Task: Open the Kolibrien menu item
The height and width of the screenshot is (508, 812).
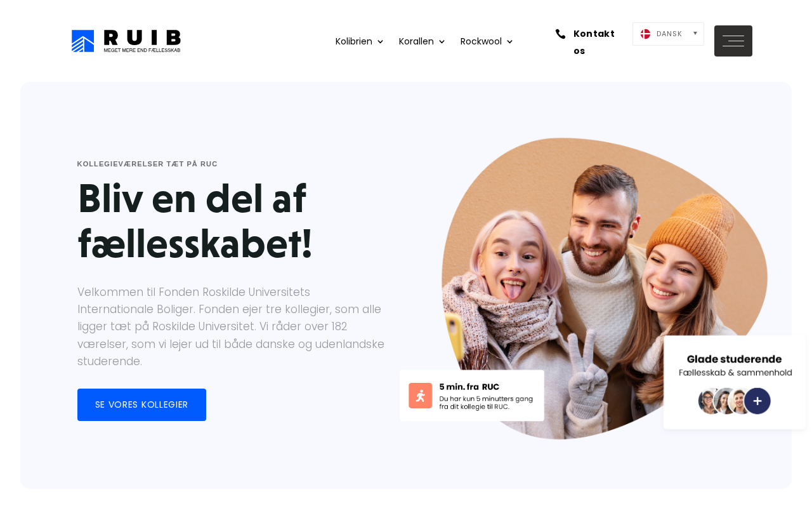Action: tap(354, 41)
